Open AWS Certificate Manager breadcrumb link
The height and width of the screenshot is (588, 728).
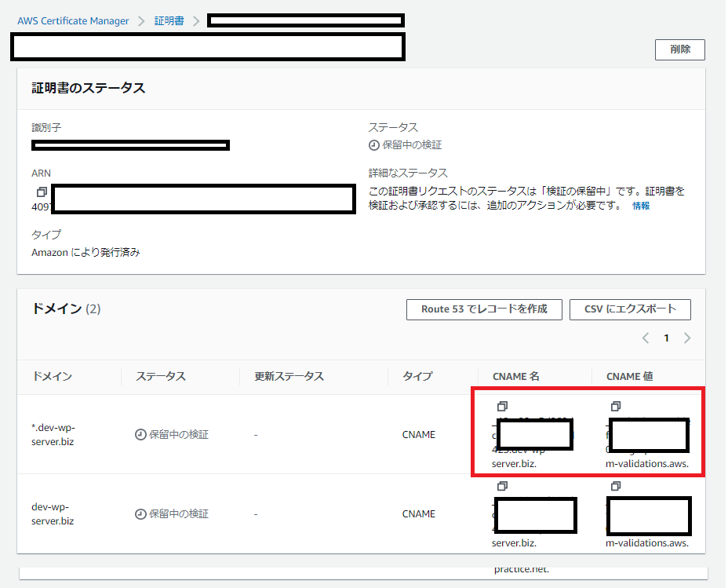[x=73, y=21]
